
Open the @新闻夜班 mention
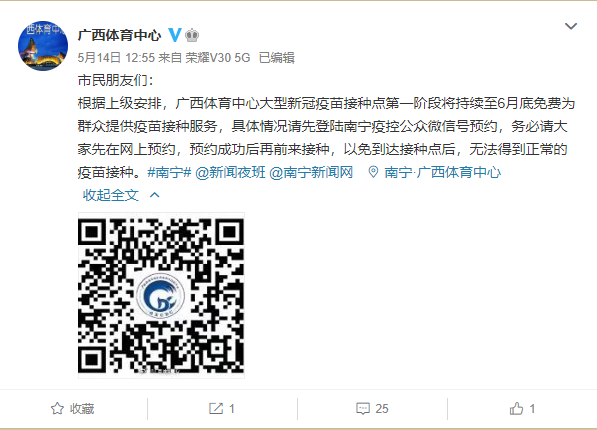230,172
